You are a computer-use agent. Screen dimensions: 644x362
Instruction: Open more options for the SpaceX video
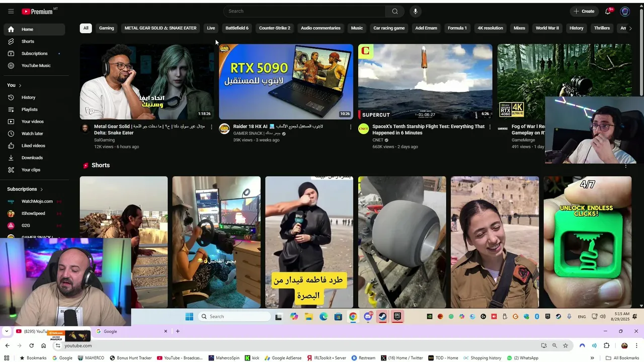coord(490,127)
